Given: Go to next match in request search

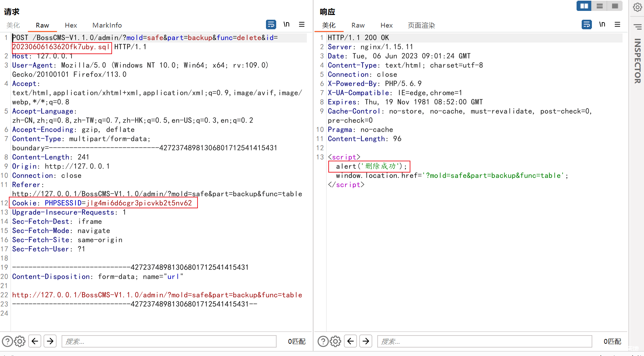Looking at the screenshot, I should [50, 341].
